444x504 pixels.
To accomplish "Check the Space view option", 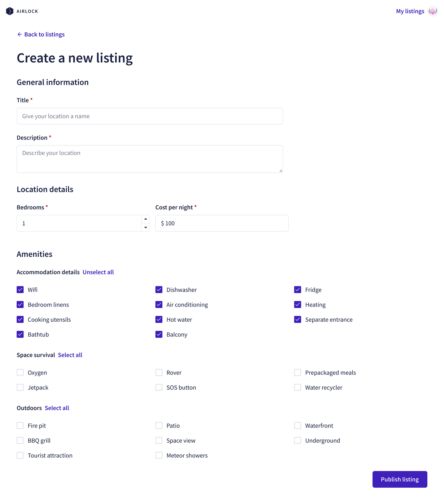I will pos(159,440).
